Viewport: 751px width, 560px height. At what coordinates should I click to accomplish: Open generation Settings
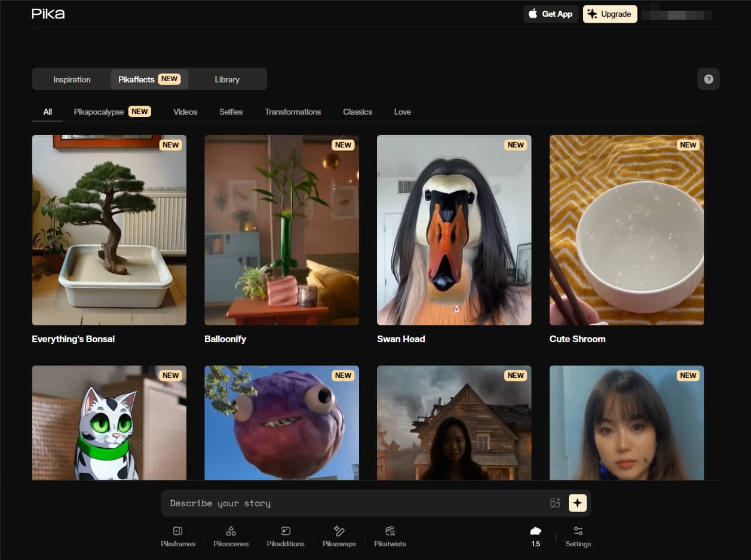[578, 536]
